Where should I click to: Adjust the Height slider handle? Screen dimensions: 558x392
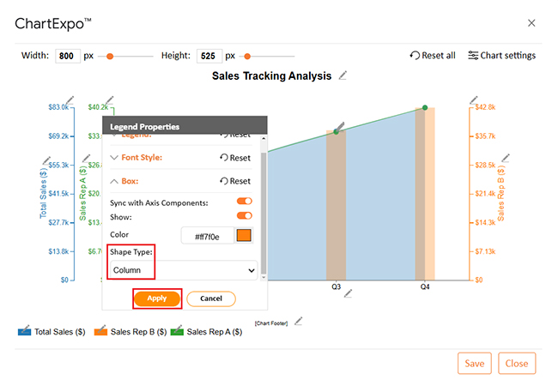pos(247,57)
